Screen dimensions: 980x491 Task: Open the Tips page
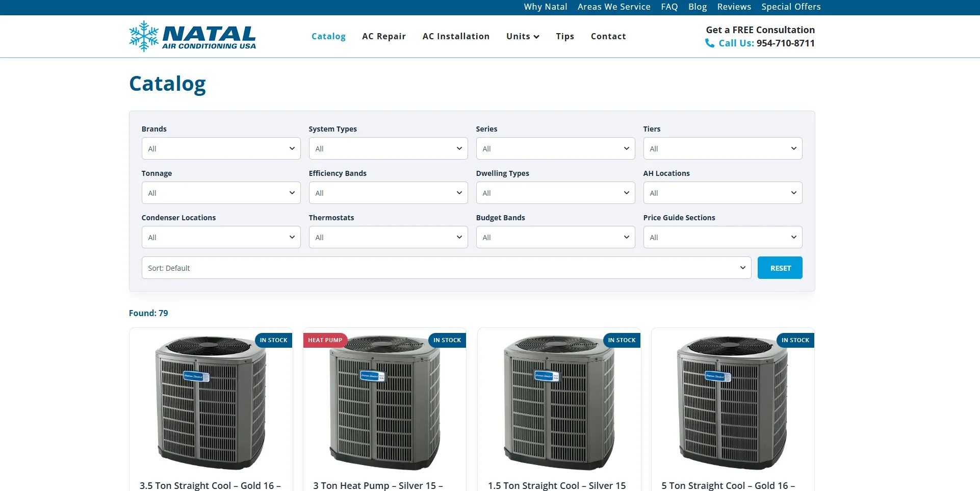tap(565, 36)
